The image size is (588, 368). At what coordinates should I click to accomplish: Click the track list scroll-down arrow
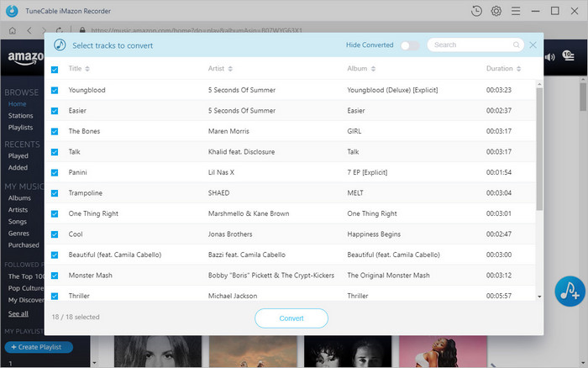(539, 297)
